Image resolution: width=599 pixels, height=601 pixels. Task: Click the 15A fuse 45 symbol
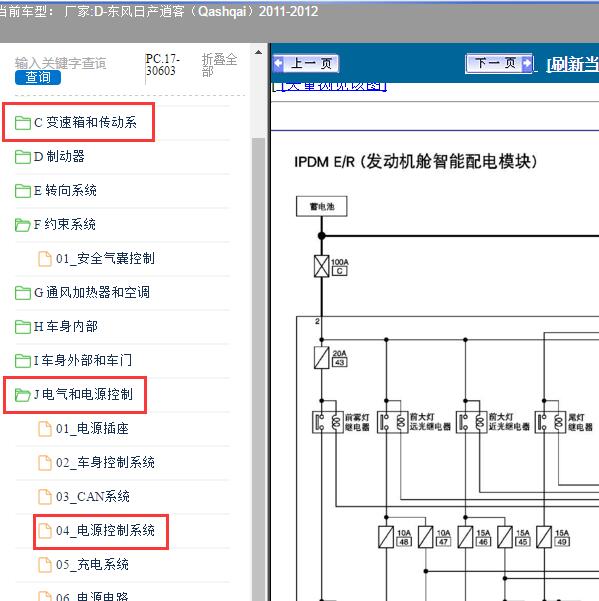[x=505, y=537]
